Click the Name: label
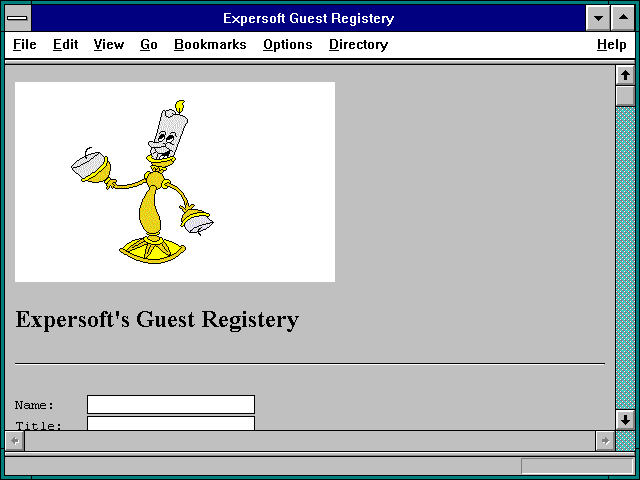 click(x=34, y=405)
